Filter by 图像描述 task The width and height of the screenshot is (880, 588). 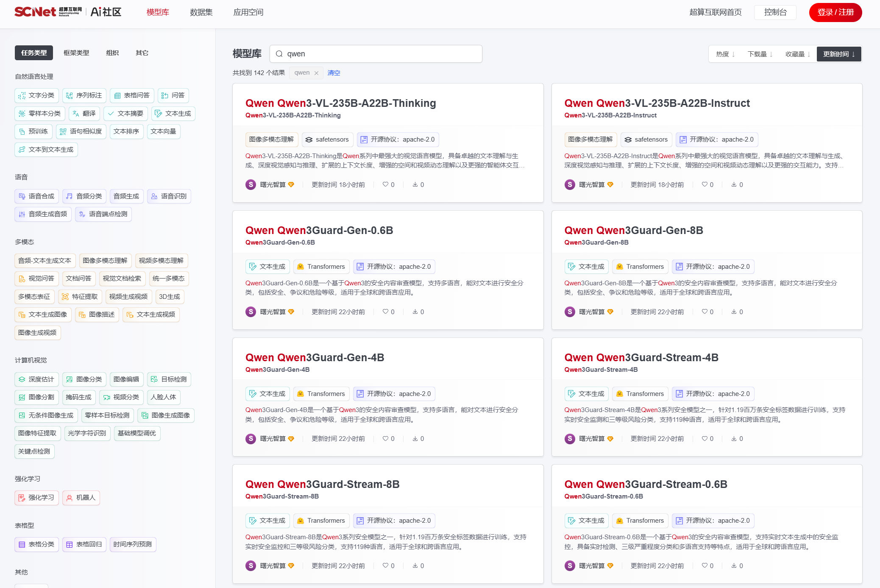click(x=97, y=315)
